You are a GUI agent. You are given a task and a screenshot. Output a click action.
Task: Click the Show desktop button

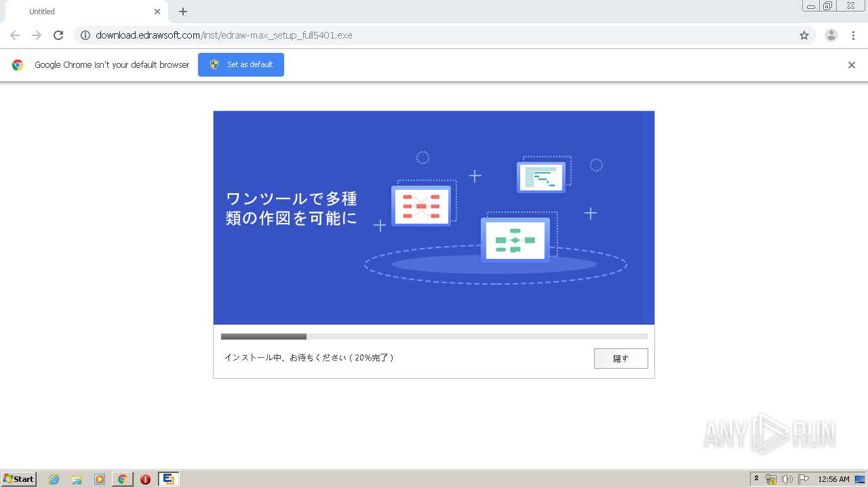861,479
